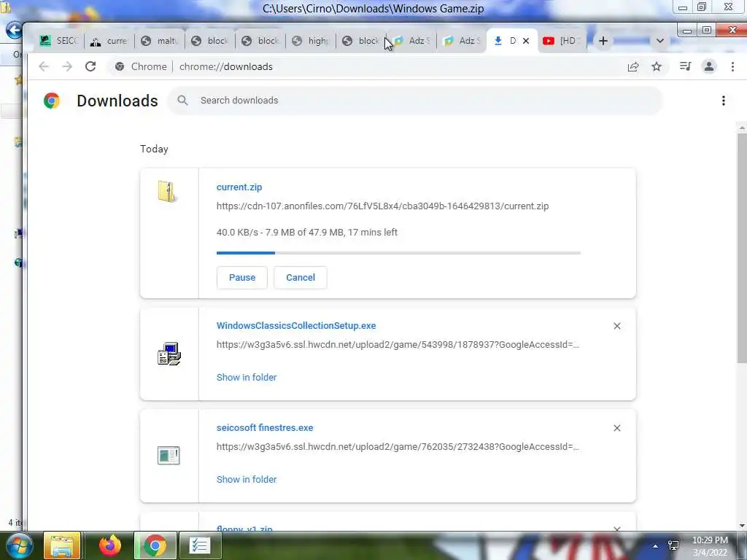Close the Downloads tab
This screenshot has height=560, width=747.
[526, 41]
